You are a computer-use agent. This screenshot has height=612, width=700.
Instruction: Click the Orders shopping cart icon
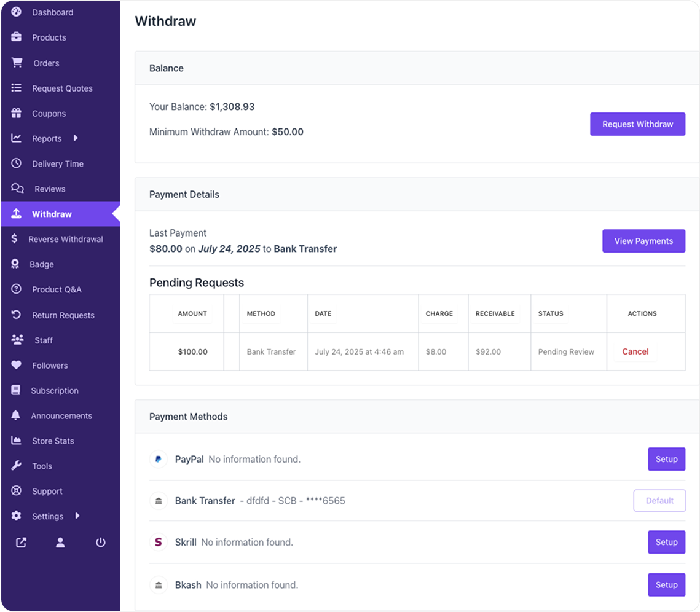(x=17, y=63)
